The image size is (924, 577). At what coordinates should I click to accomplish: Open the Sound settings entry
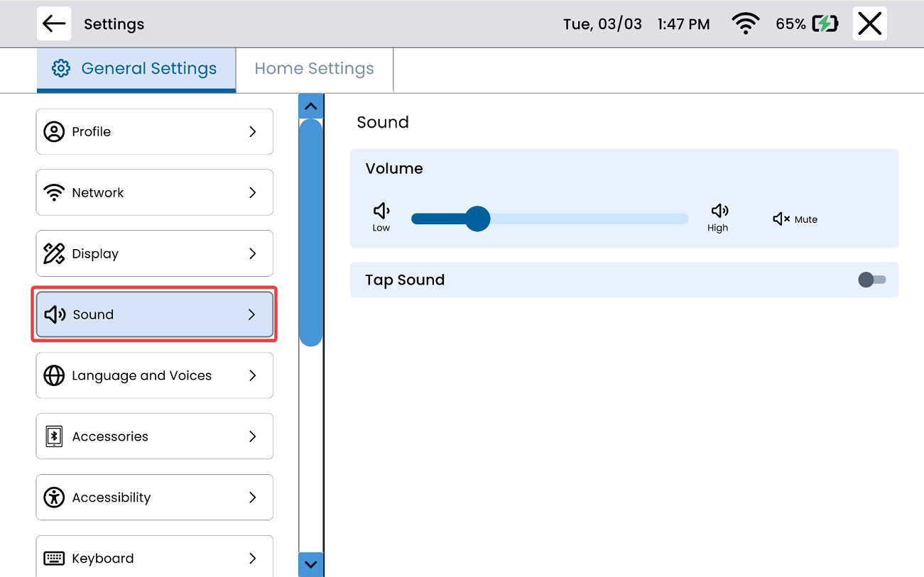[x=154, y=314]
